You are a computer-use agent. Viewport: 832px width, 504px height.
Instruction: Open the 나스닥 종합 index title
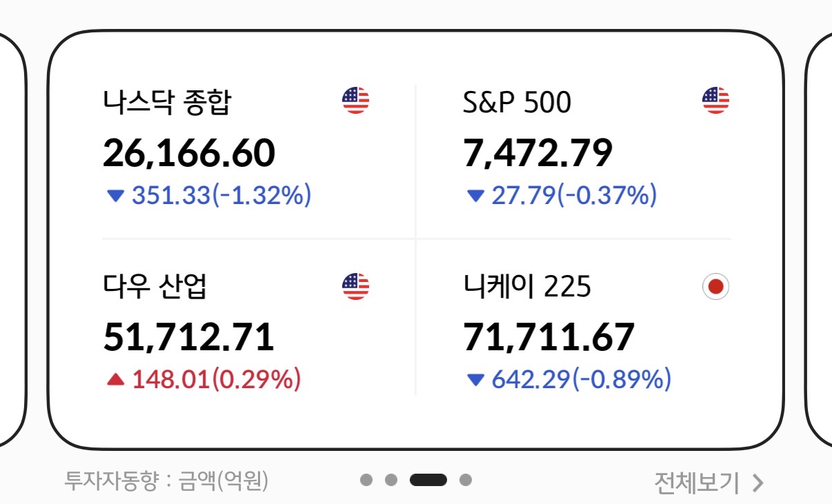point(168,102)
